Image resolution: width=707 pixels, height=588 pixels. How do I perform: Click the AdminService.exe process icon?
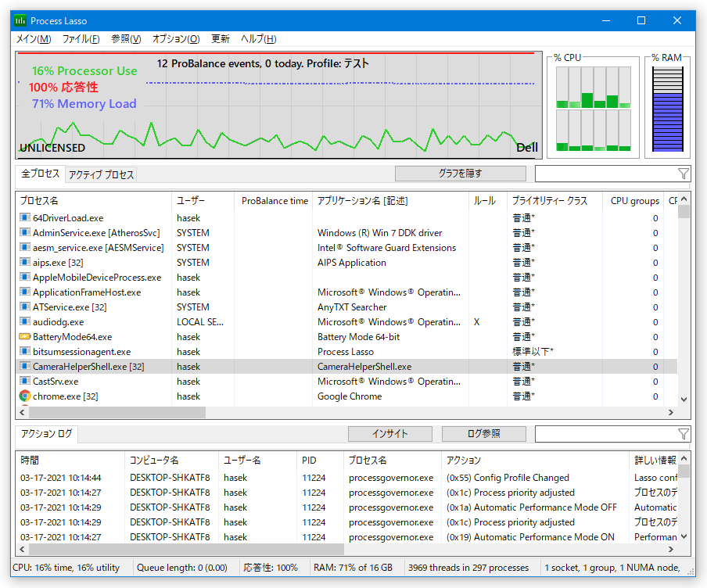pos(25,233)
